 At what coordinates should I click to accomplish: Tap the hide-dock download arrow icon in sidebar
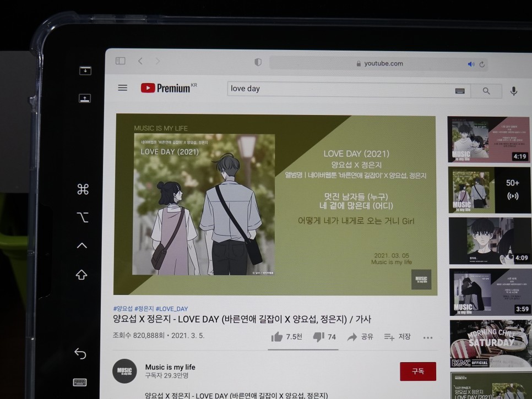[x=85, y=70]
